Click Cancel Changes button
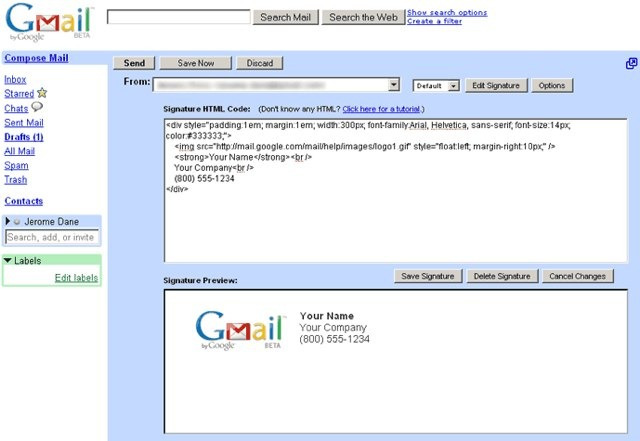The image size is (640, 441). [577, 276]
